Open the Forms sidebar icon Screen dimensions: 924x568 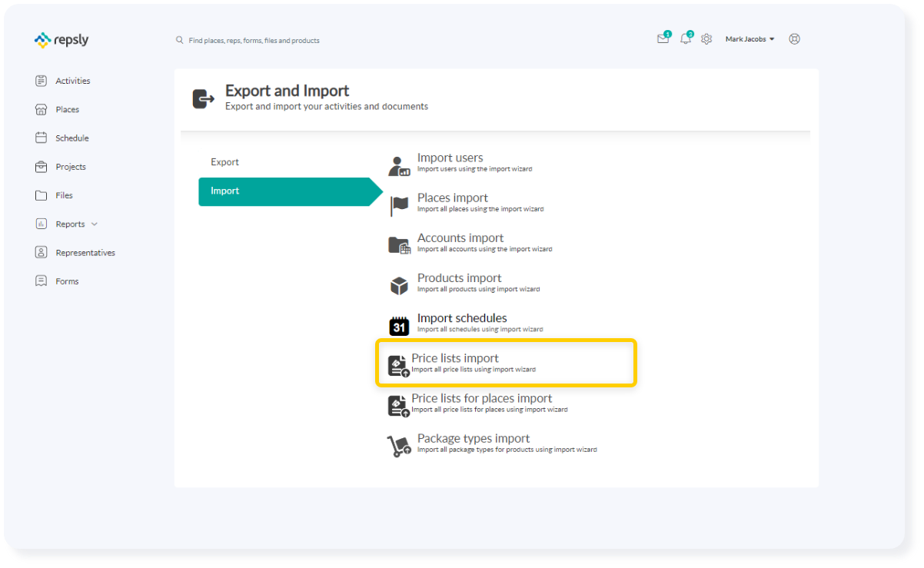point(42,281)
